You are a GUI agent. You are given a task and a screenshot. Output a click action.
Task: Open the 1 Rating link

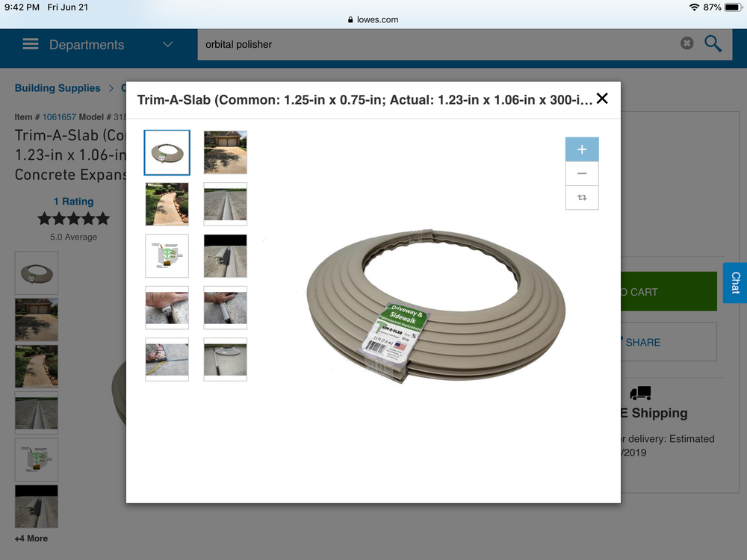(73, 202)
